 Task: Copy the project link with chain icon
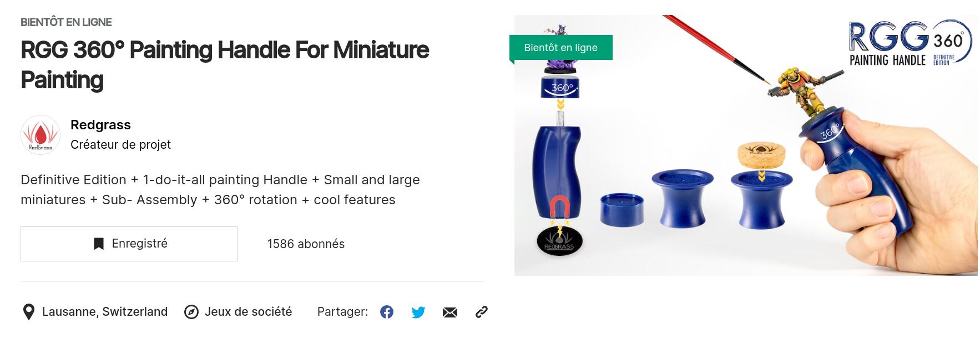tap(482, 312)
